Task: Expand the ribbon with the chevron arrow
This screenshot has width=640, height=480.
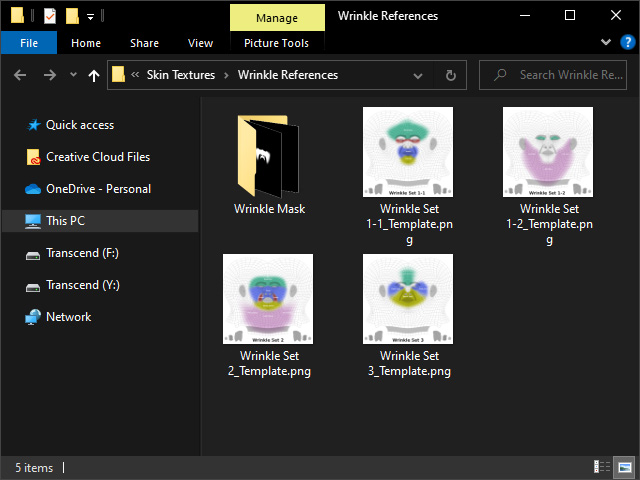Action: click(605, 43)
